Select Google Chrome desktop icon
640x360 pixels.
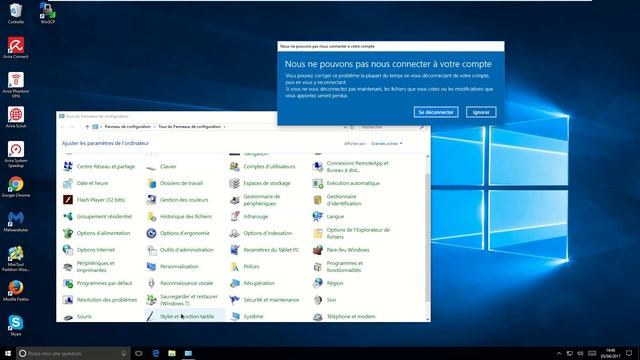click(x=16, y=187)
